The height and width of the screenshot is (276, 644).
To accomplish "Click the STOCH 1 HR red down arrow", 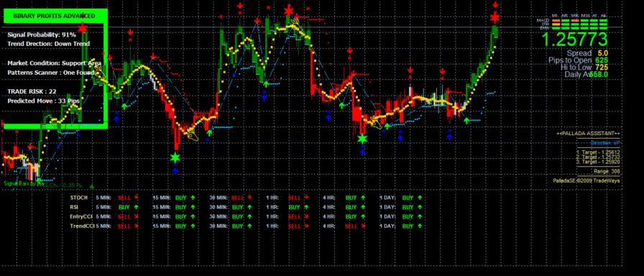I will click(306, 198).
